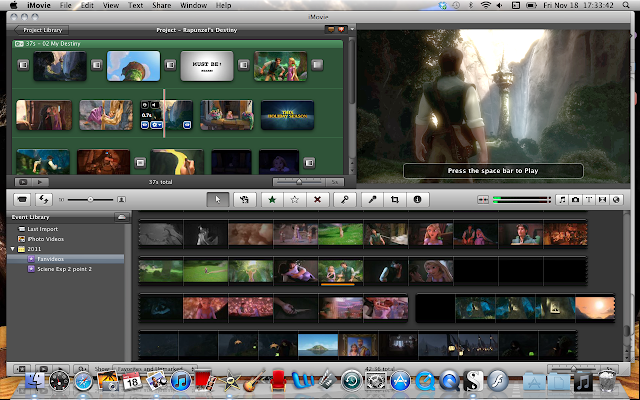Click the transition after the MUST BE title clip
640x400 pixels.
[x=244, y=65]
